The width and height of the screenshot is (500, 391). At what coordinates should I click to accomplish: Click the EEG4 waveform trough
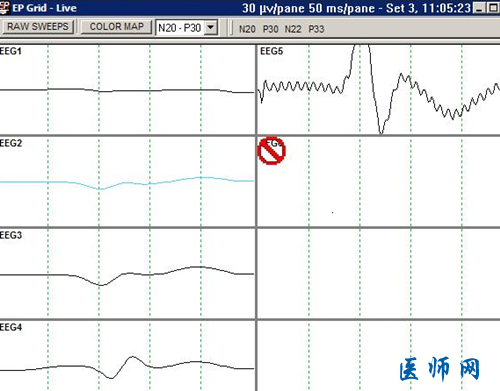click(x=110, y=377)
